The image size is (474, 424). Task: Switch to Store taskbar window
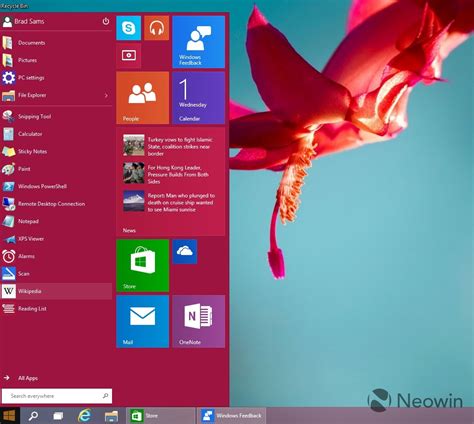click(x=161, y=416)
